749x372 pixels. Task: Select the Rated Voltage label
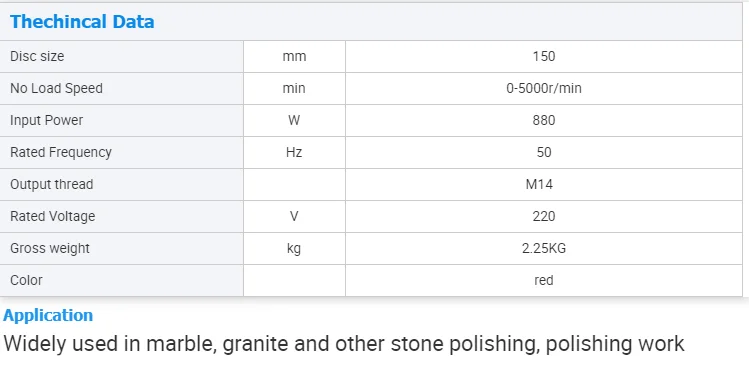53,216
